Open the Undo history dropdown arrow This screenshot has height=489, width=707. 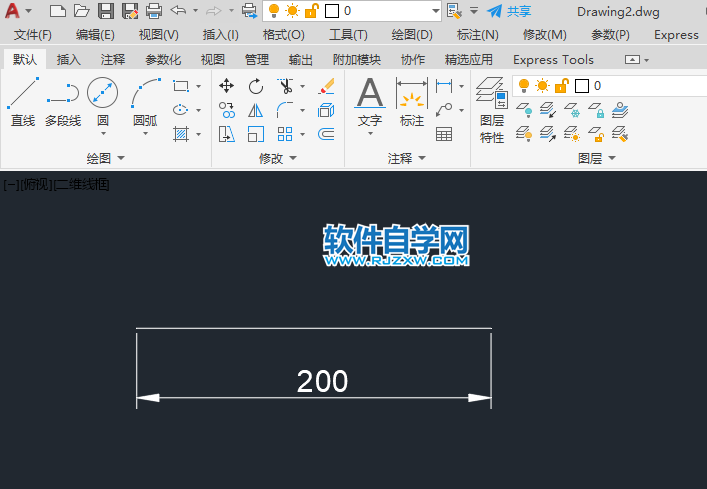[x=195, y=10]
